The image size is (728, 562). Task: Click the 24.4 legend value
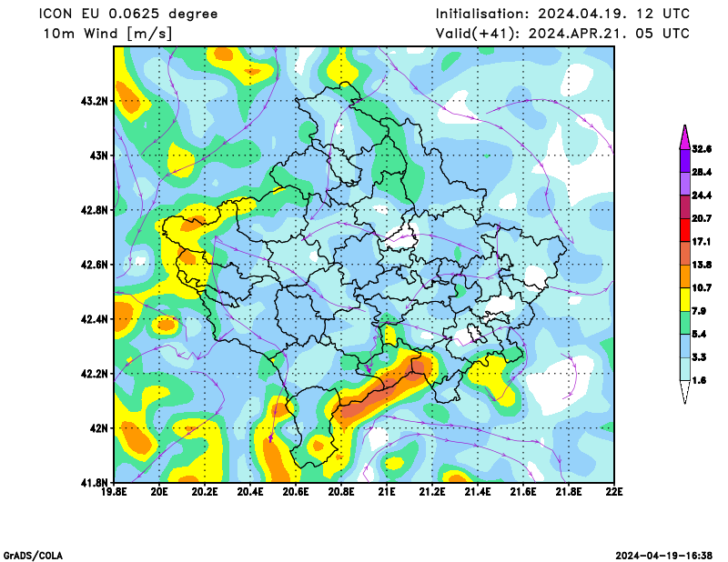(x=702, y=196)
